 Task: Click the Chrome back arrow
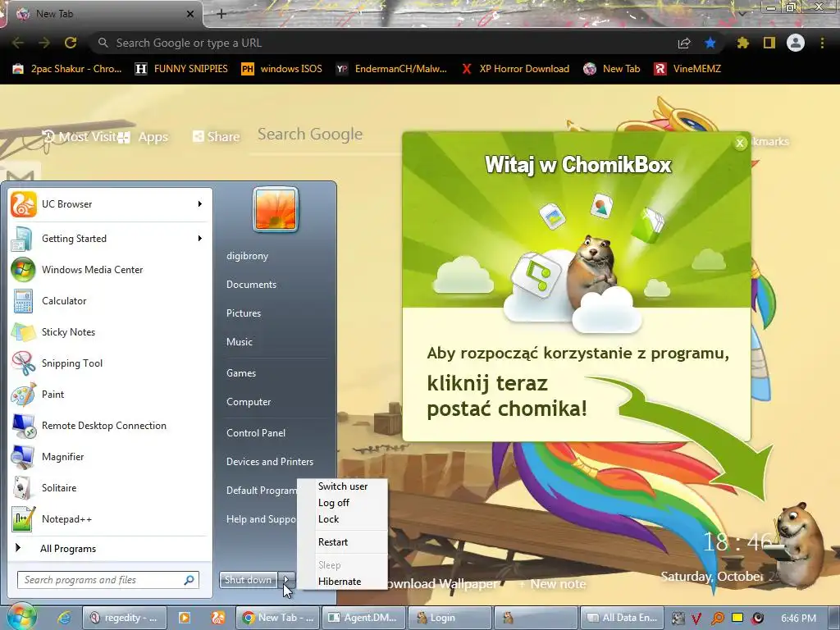pos(18,43)
